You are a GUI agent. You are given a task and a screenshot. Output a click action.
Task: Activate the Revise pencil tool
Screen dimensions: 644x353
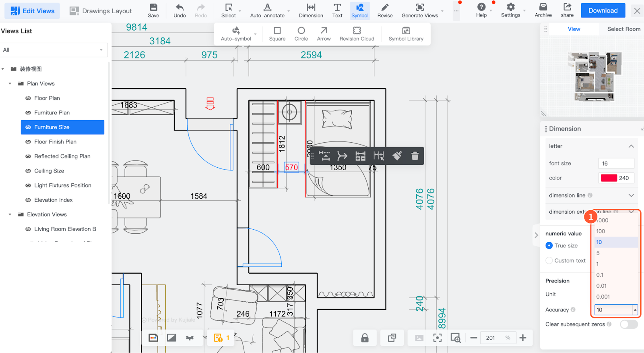point(385,10)
